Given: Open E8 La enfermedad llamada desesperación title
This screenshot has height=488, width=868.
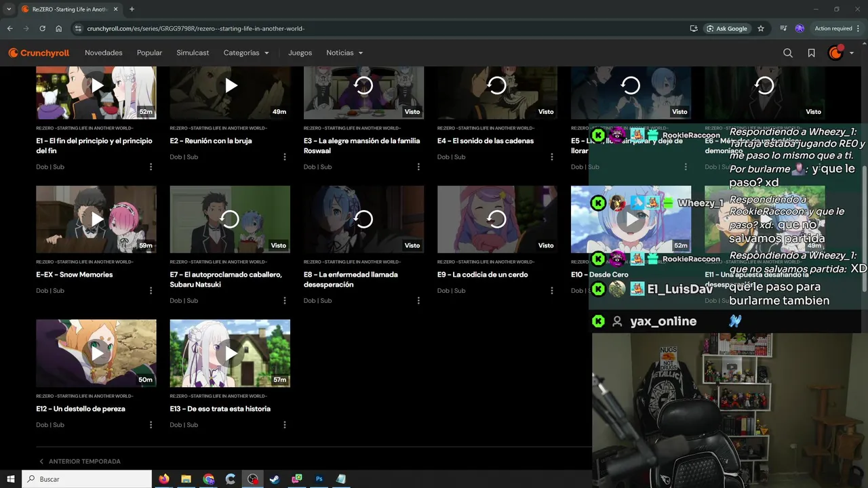Looking at the screenshot, I should tap(351, 279).
